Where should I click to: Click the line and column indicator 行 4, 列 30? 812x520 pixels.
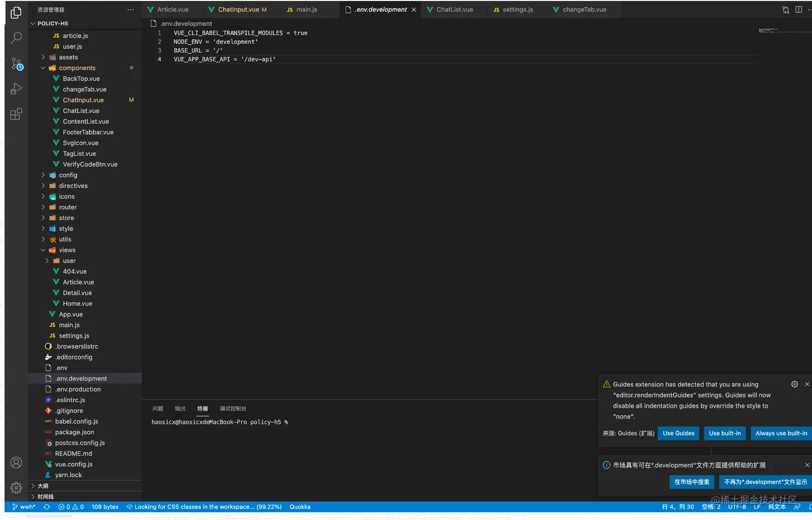pyautogui.click(x=678, y=507)
